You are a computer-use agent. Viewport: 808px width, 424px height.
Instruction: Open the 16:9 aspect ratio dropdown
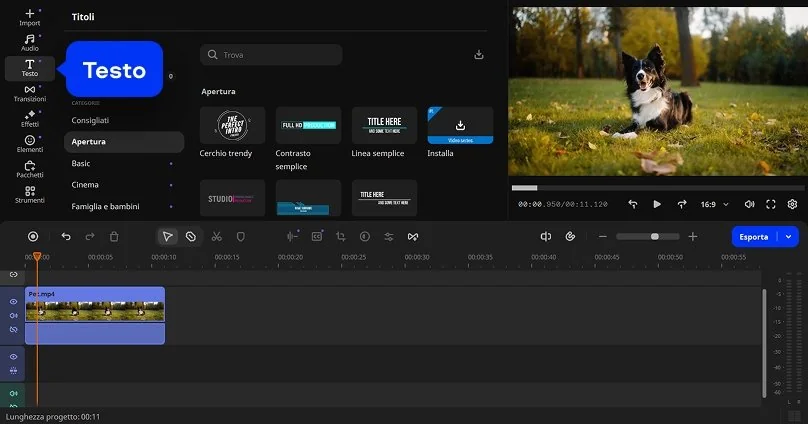point(713,204)
